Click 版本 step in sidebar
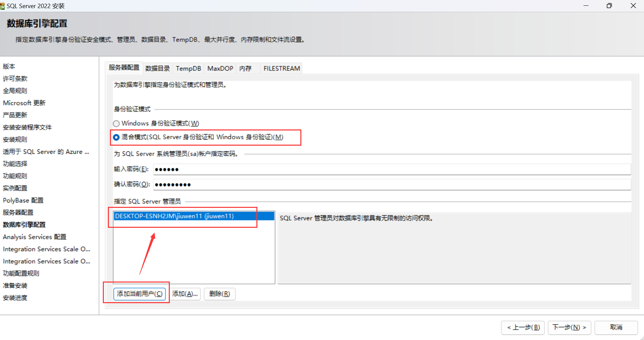 (x=9, y=67)
